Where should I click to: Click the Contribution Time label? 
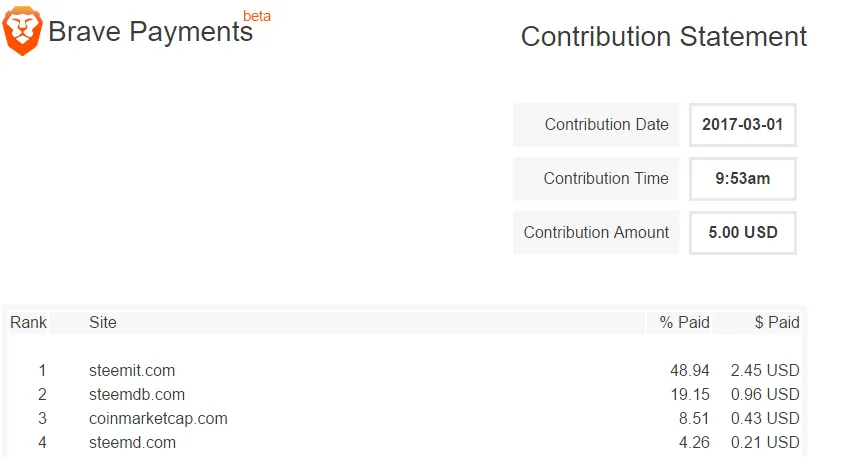click(606, 178)
